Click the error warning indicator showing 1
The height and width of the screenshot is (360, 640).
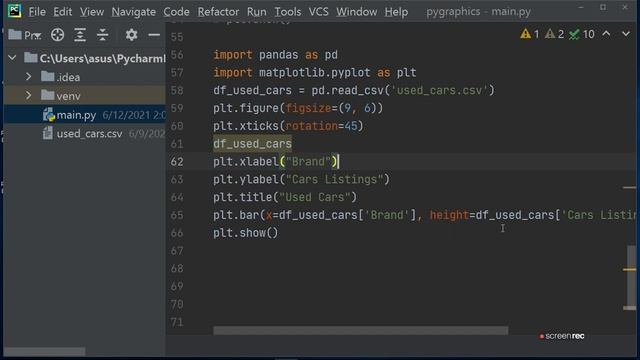point(530,34)
